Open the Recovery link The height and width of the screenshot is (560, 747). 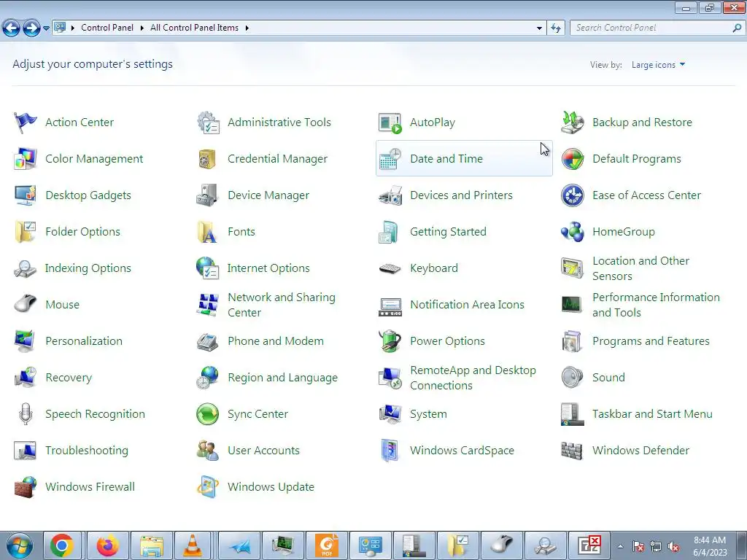click(69, 378)
